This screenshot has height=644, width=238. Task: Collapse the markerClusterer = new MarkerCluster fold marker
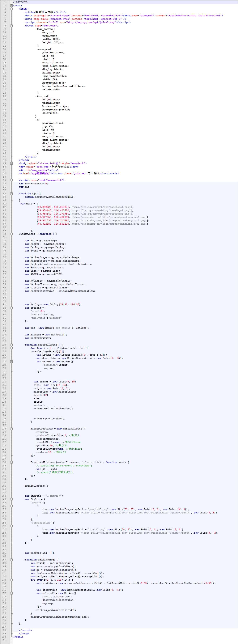pyautogui.click(x=11, y=429)
